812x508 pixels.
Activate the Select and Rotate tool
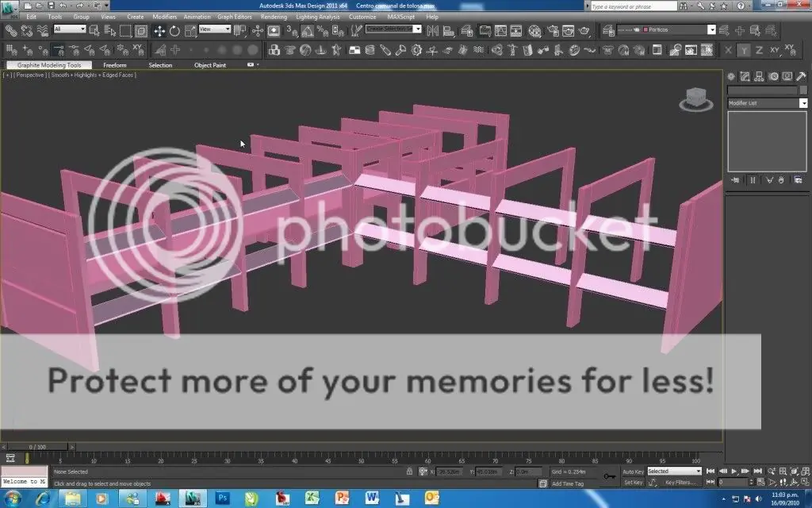pyautogui.click(x=175, y=30)
